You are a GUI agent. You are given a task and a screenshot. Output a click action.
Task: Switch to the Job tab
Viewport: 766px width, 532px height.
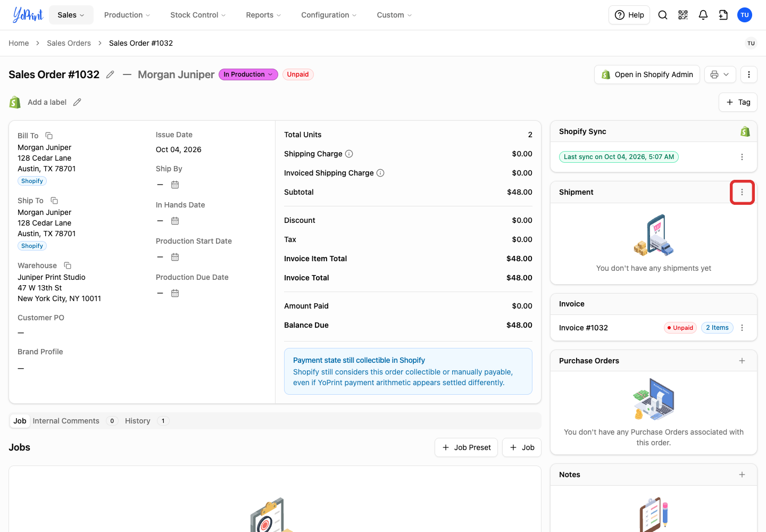coord(20,421)
